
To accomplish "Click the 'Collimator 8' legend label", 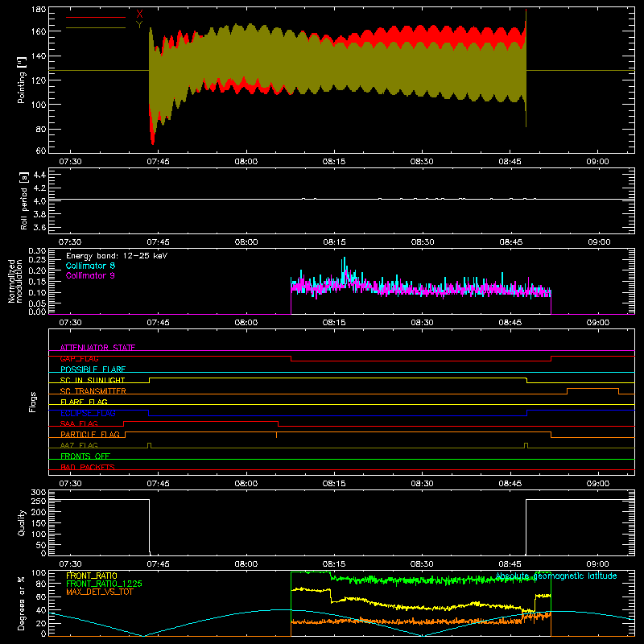I will (90, 266).
